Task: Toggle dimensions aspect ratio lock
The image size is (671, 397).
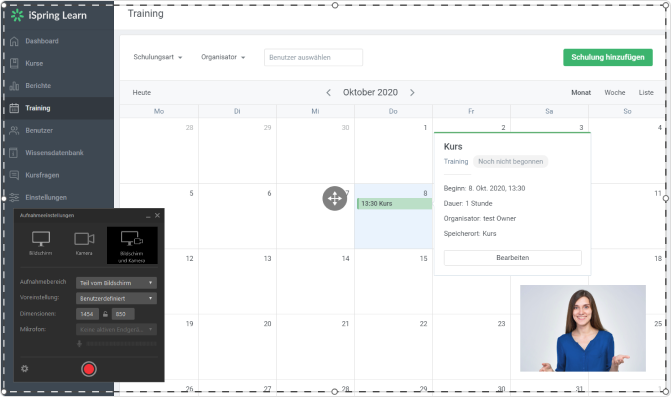Action: (105, 314)
